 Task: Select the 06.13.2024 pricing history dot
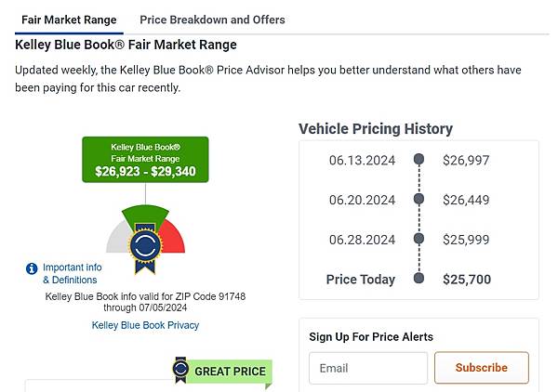point(418,160)
